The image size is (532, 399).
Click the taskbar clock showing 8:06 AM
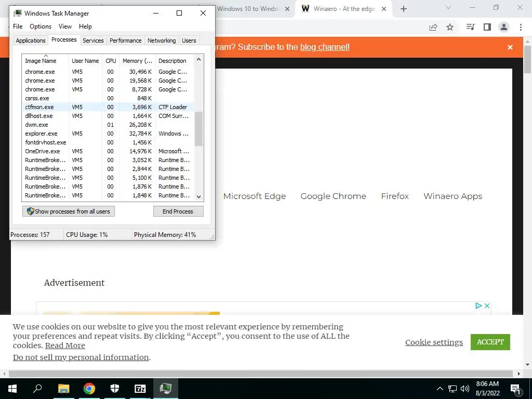(x=487, y=389)
